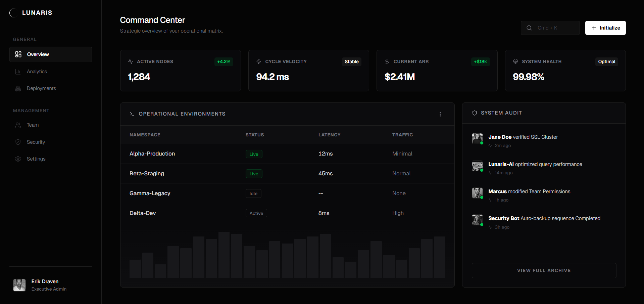Open the three-dot menu on Operational Environments
This screenshot has height=304, width=644.
pos(440,114)
